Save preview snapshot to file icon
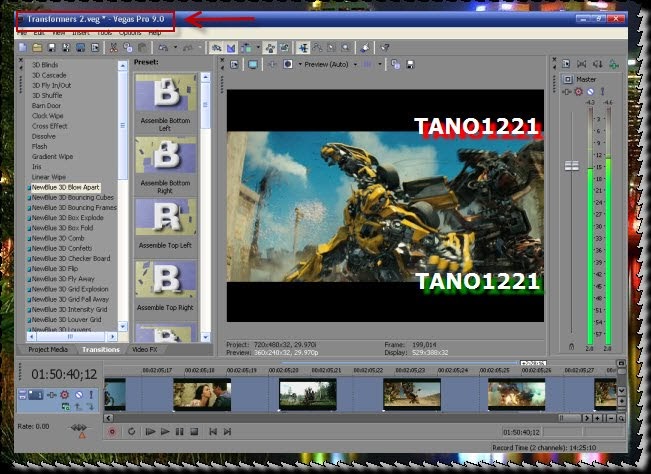The image size is (651, 474). [x=410, y=64]
